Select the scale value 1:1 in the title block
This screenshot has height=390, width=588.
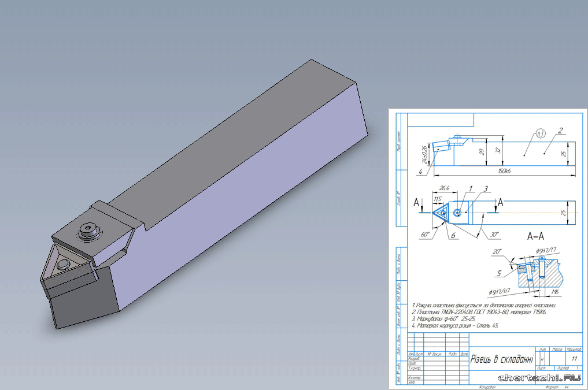pos(574,359)
